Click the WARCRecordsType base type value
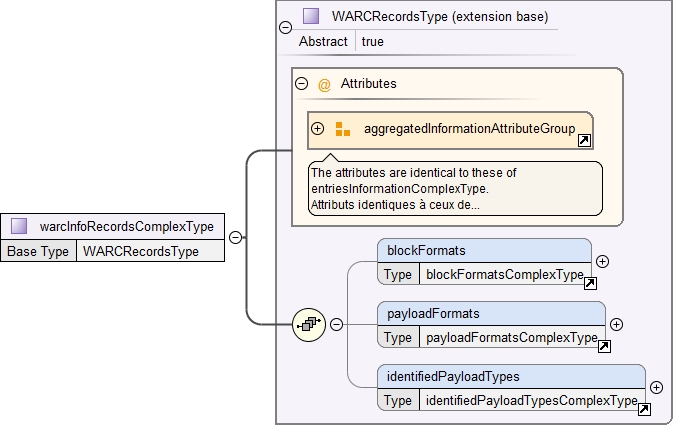This screenshot has height=426, width=674. 141,251
